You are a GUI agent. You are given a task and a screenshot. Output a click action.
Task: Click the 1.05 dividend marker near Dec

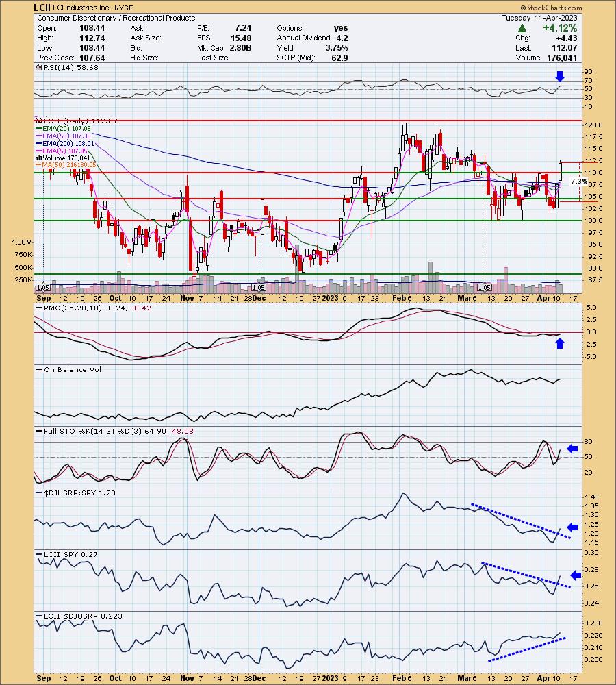pyautogui.click(x=259, y=288)
